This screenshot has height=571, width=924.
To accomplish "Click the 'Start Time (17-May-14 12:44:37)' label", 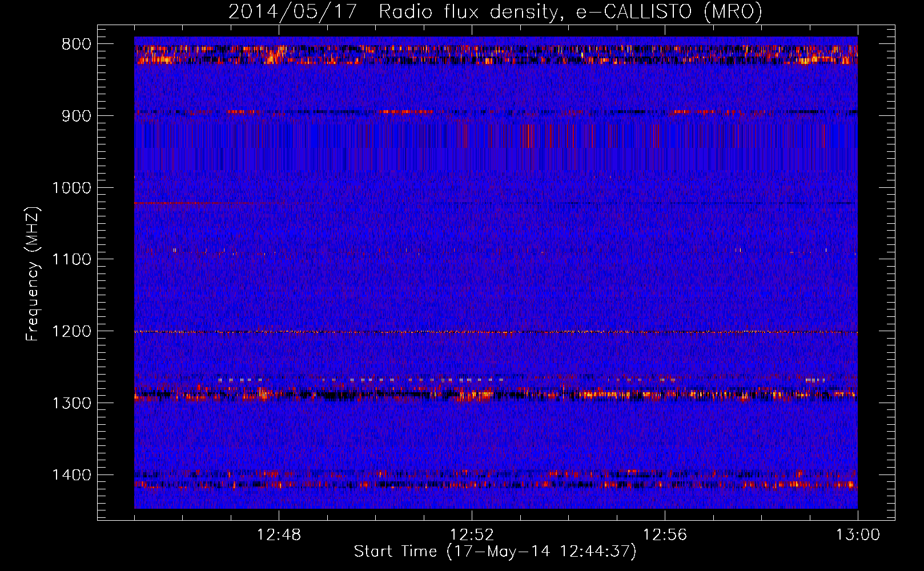I will pyautogui.click(x=495, y=552).
